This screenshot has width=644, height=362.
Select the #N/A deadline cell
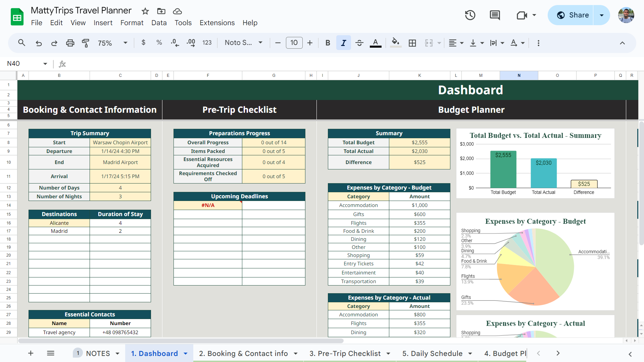[x=208, y=205]
